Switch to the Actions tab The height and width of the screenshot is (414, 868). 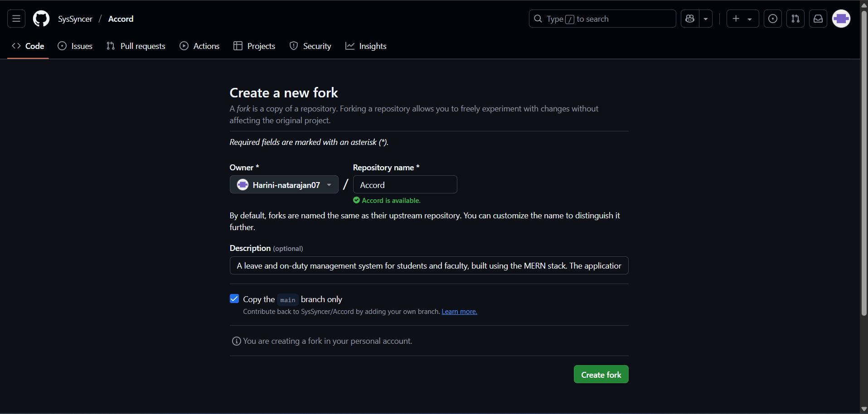(x=199, y=46)
